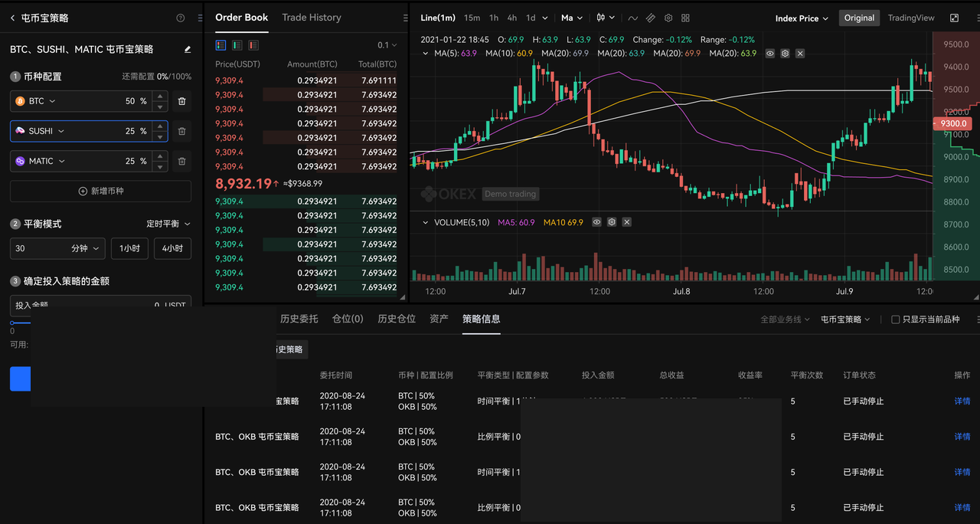Screen dimensions: 980x524
Task: Expand more intervals beside 1d
Action: [545, 18]
